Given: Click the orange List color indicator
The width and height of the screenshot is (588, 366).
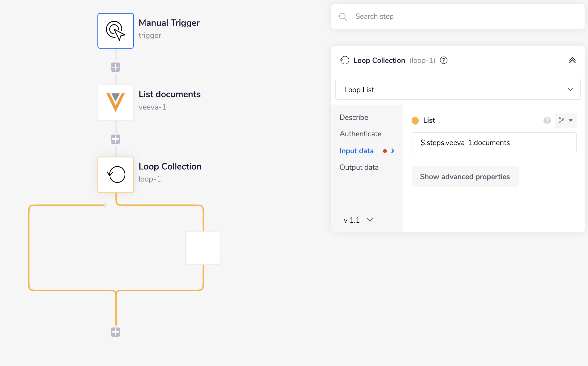Looking at the screenshot, I should 415,121.
